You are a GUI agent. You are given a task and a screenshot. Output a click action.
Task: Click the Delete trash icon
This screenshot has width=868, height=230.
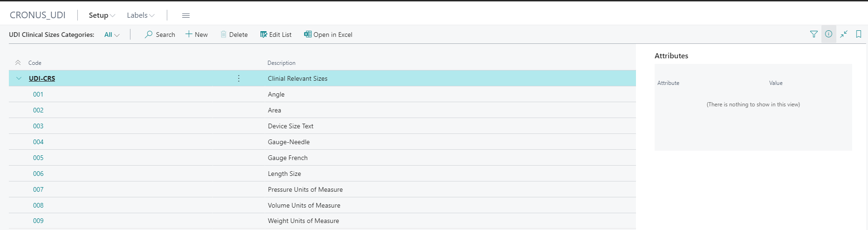224,35
